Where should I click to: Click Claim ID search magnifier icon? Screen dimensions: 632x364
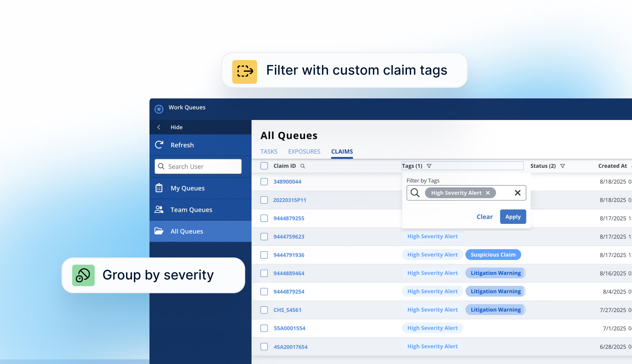(x=303, y=166)
